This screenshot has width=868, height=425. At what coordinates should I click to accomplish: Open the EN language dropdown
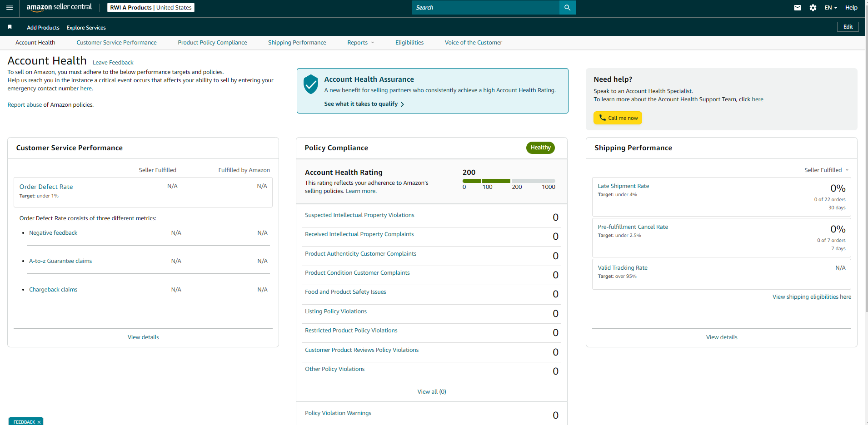(831, 8)
